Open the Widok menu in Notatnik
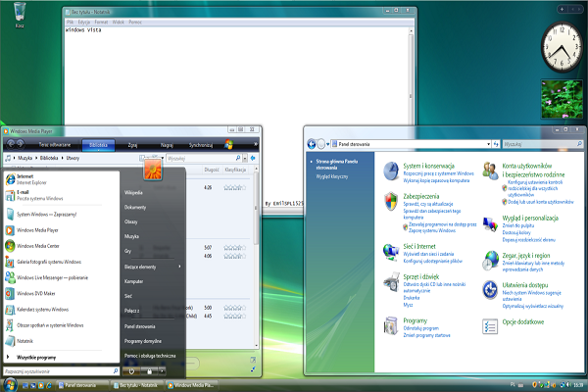Viewport: 588px width, 392px height. tap(119, 22)
